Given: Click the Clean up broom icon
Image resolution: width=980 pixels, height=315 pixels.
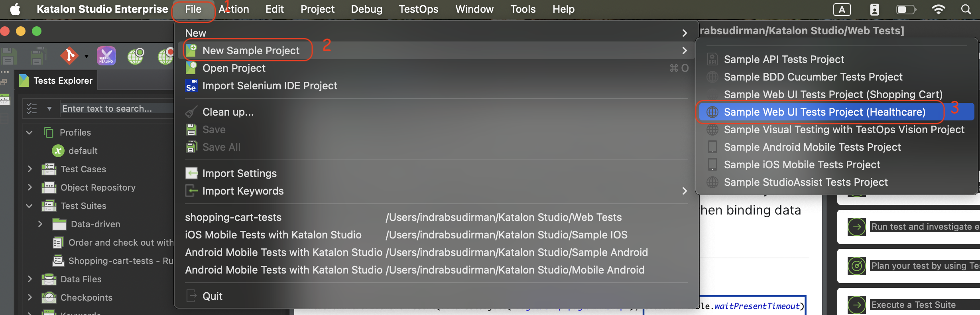Looking at the screenshot, I should [x=191, y=112].
